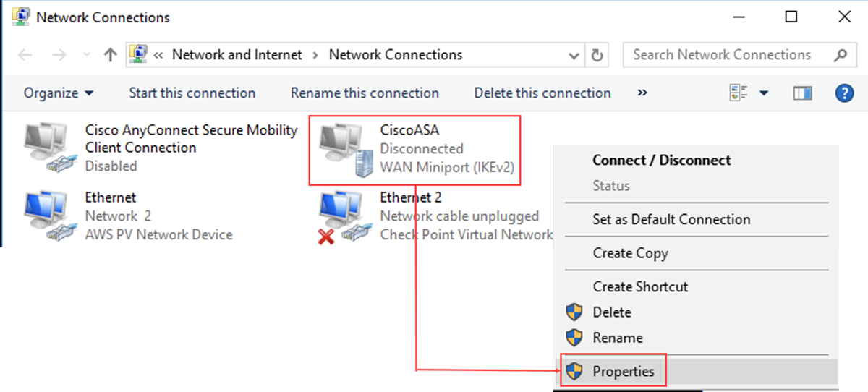Image resolution: width=868 pixels, height=392 pixels.
Task: Focus the Search Network Connections field
Action: click(x=727, y=55)
